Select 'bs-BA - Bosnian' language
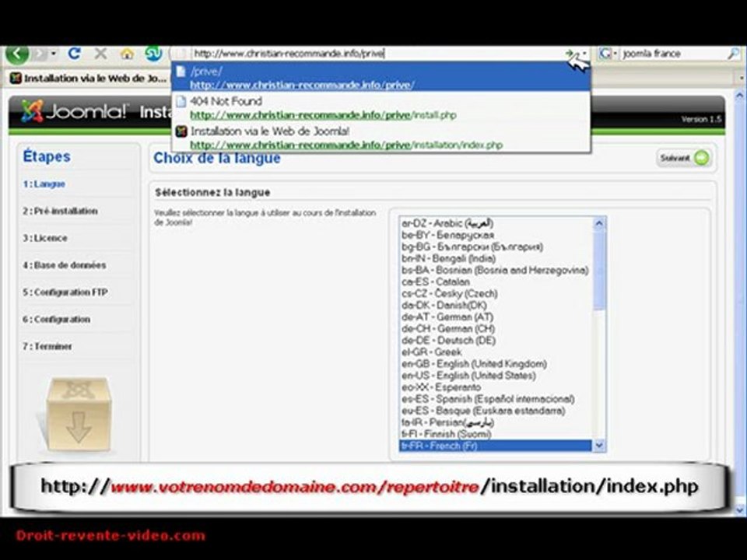The width and height of the screenshot is (747, 560). click(x=496, y=270)
